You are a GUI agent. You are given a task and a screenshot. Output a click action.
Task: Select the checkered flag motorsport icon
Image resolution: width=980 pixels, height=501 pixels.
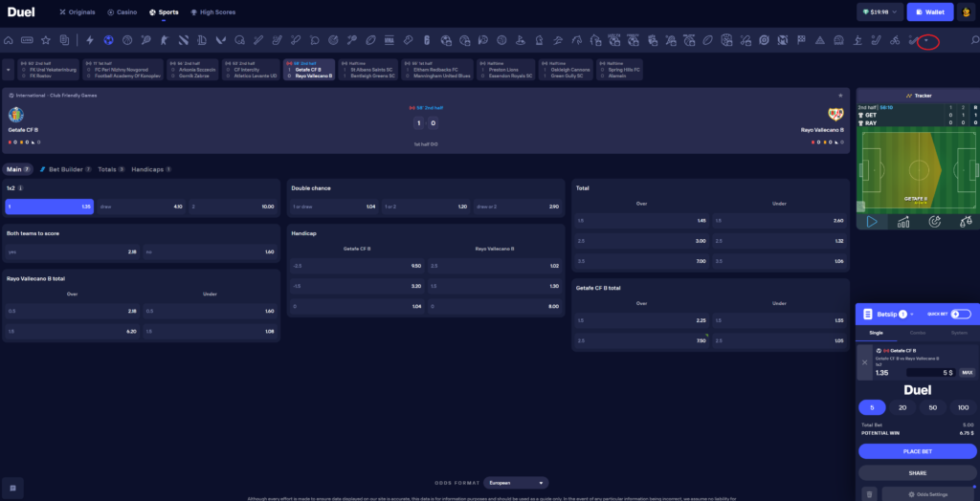[x=801, y=40]
